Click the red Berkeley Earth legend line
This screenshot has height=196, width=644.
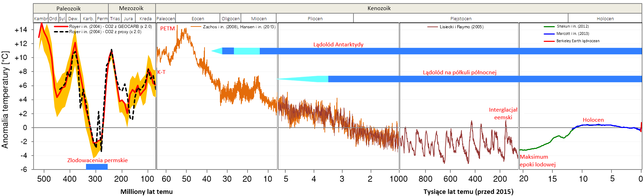pos(549,41)
